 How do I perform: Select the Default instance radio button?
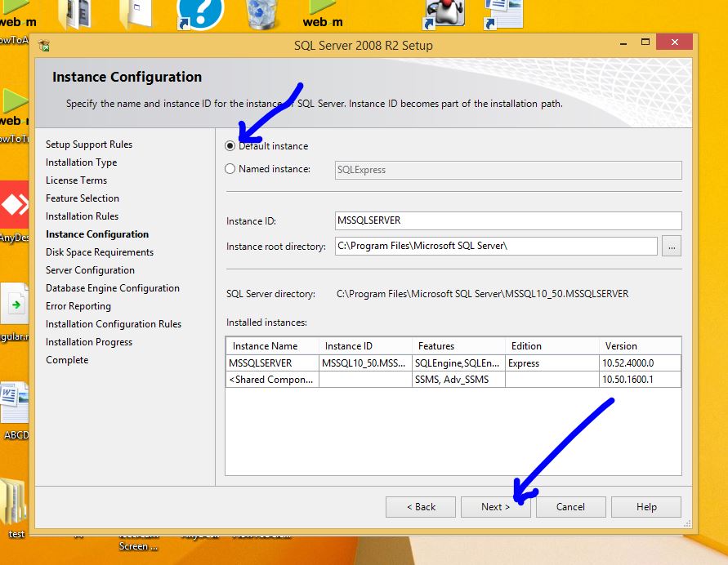pyautogui.click(x=231, y=146)
